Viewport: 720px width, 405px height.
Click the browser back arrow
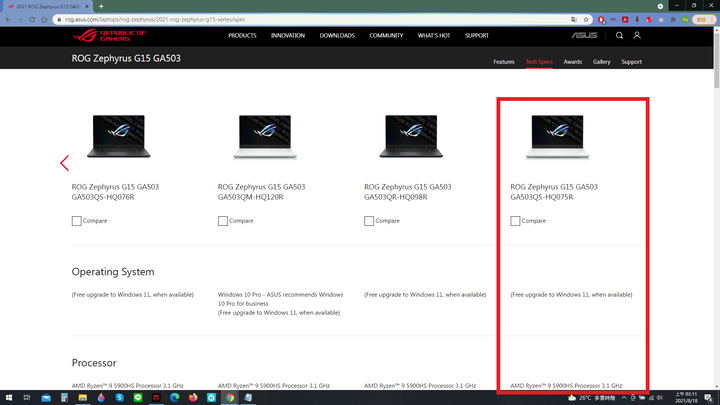click(x=8, y=19)
